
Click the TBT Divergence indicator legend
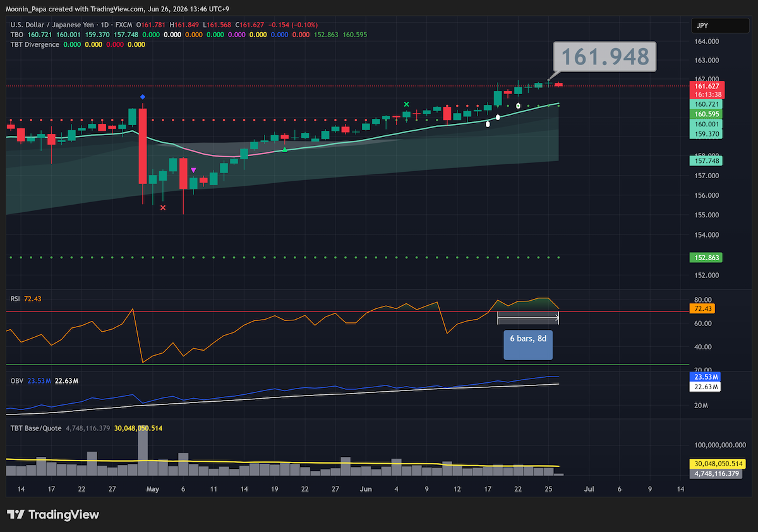(35, 45)
